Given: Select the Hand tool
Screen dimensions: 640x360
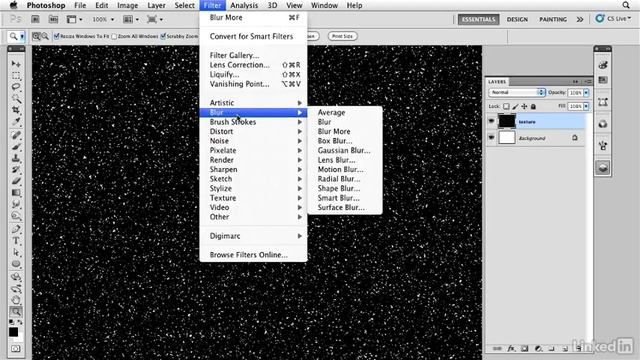Looking at the screenshot, I should click(x=16, y=300).
